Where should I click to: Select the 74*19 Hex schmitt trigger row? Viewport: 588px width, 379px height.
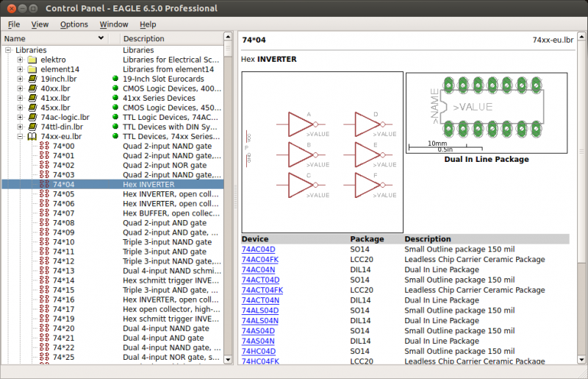coord(112,319)
